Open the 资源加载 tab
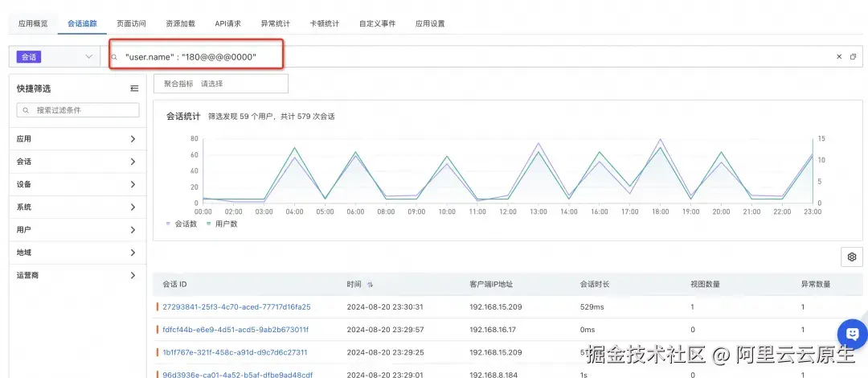This screenshot has width=868, height=378. [181, 24]
